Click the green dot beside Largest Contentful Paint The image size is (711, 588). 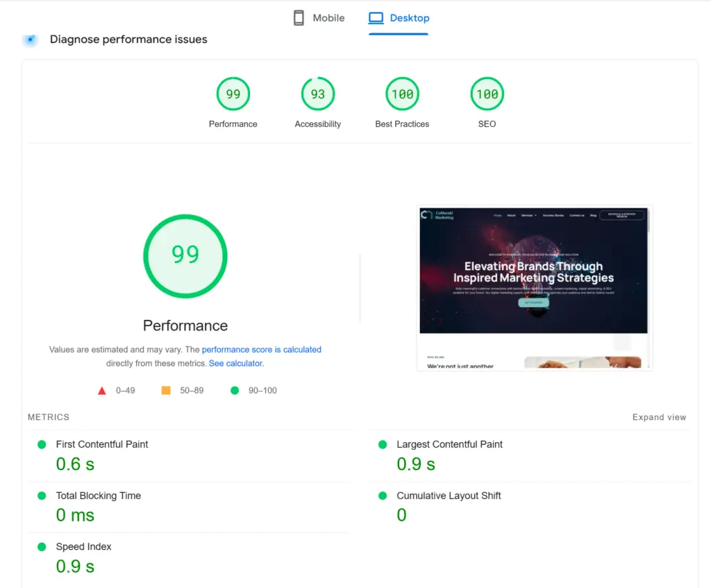pos(383,445)
